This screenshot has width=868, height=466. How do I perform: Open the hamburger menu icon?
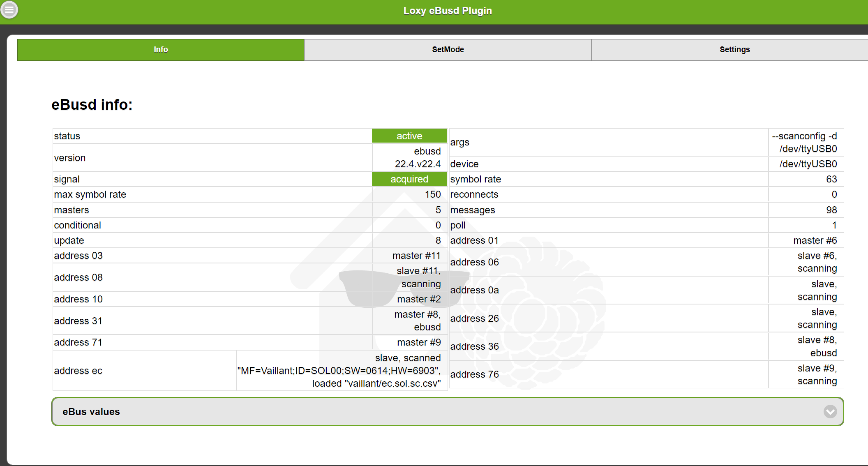9,9
